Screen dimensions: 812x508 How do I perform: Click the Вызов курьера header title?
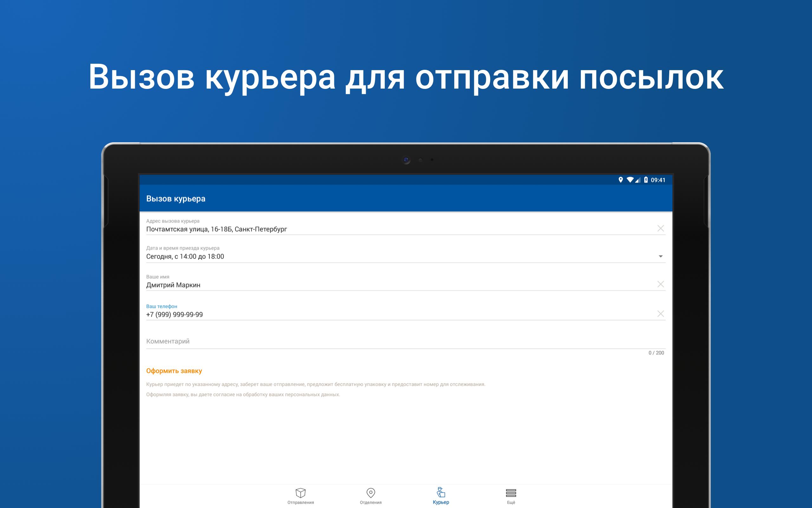click(x=175, y=198)
